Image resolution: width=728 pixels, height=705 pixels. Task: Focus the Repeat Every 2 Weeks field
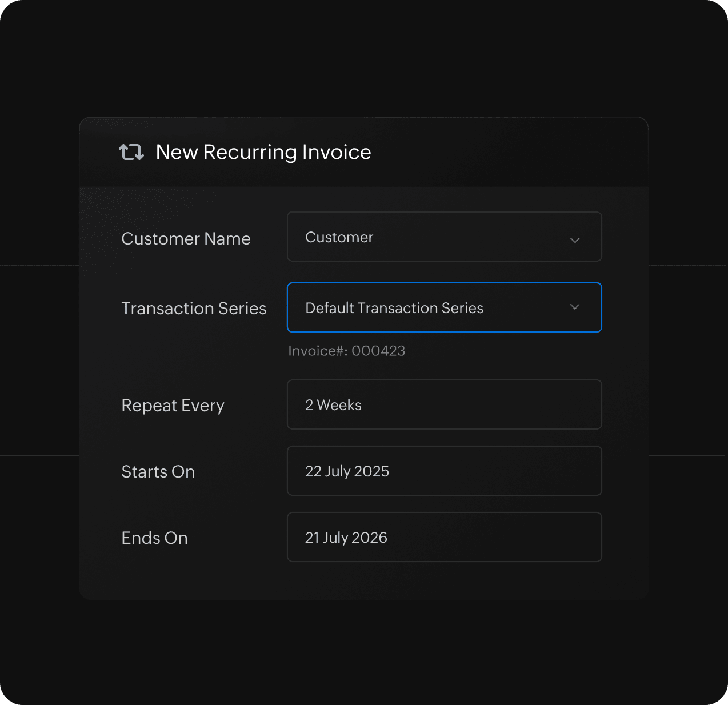444,404
